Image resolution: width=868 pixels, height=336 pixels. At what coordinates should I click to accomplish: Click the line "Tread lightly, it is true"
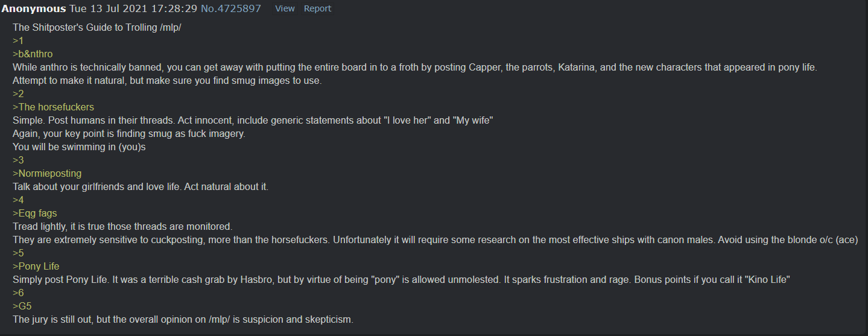click(122, 227)
